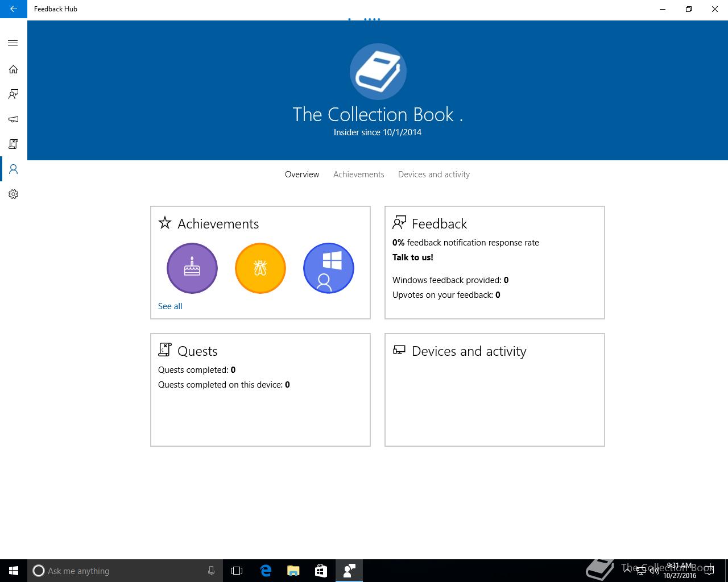
Task: Click The Collection Book profile name
Action: (378, 114)
